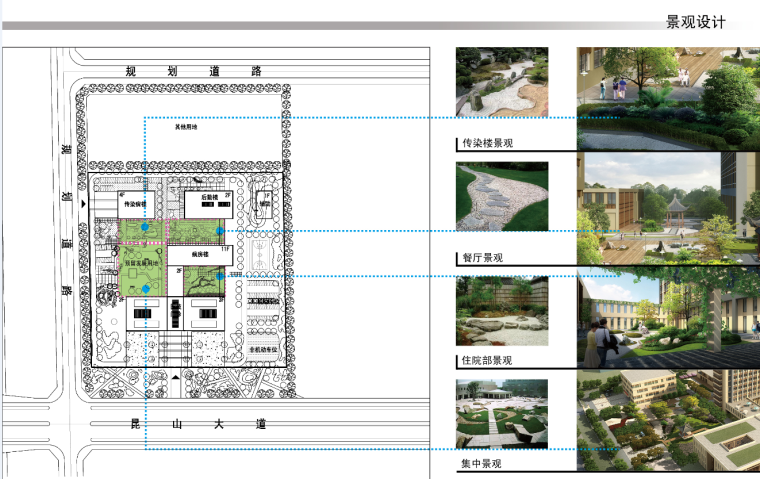Click the blue marker dot below 病房楼
This screenshot has height=479, width=760.
[x=219, y=275]
